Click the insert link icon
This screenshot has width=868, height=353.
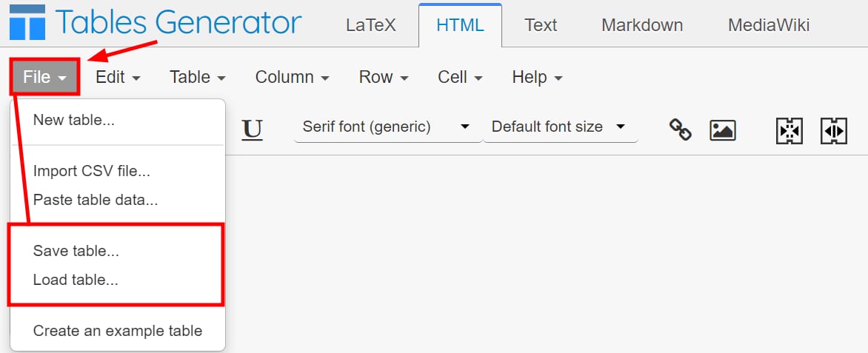[680, 130]
